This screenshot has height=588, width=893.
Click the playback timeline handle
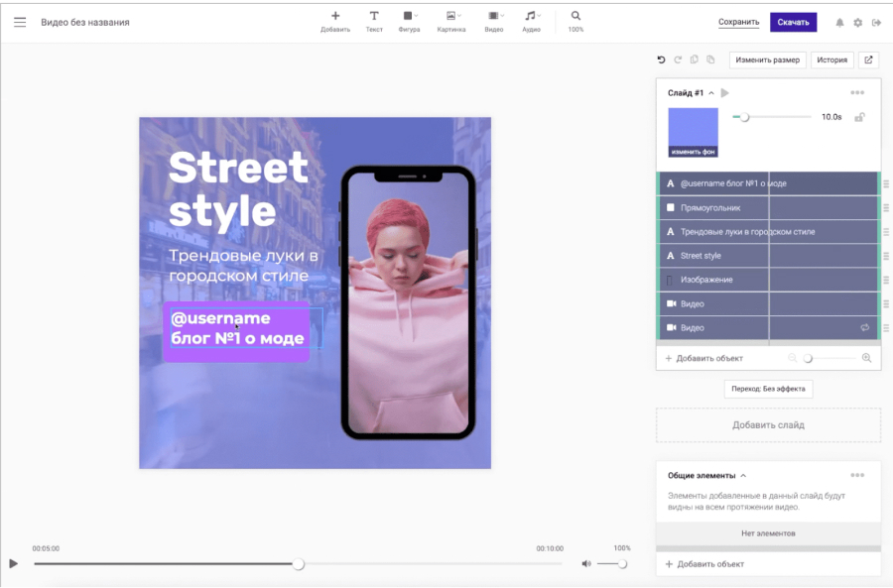coord(299,564)
